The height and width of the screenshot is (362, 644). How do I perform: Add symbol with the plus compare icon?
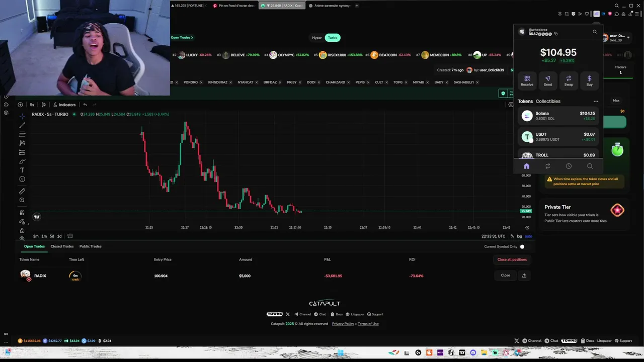[20, 105]
